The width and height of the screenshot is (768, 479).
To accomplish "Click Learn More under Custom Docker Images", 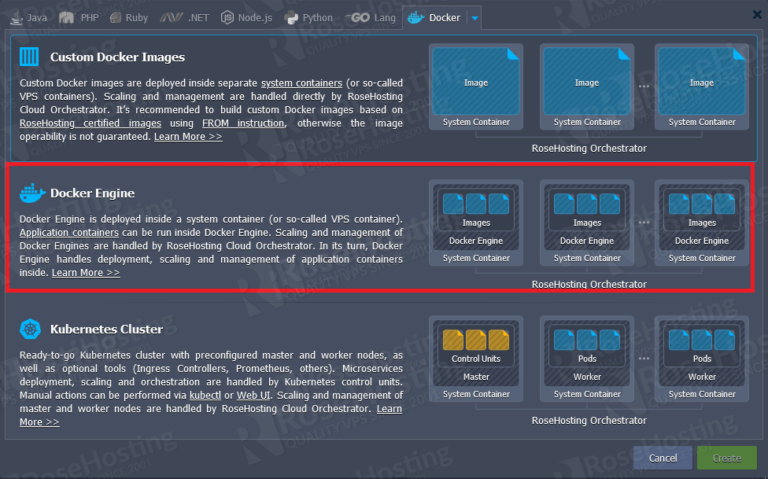I will tap(188, 136).
